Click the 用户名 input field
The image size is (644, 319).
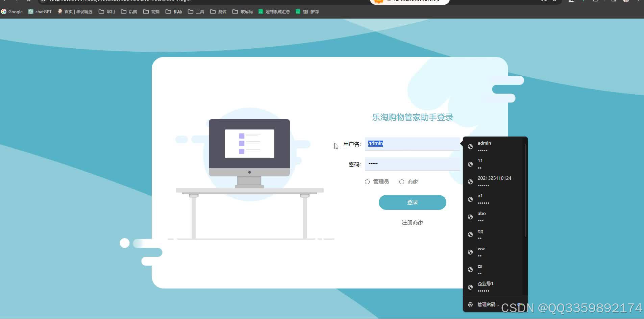click(412, 144)
